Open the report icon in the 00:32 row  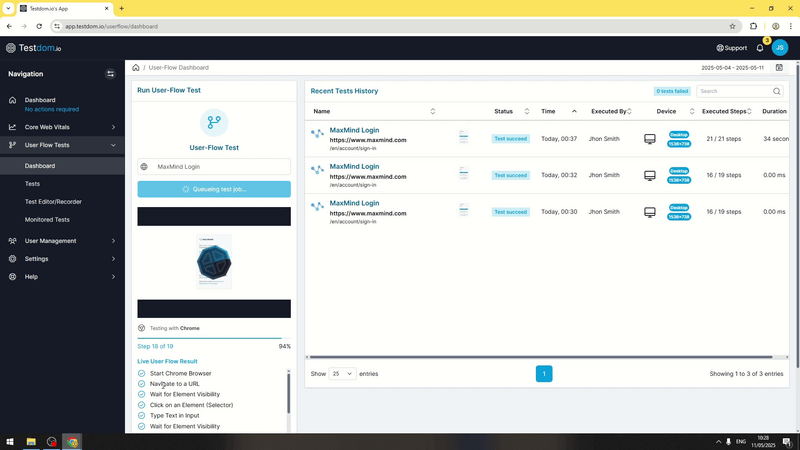click(x=463, y=173)
